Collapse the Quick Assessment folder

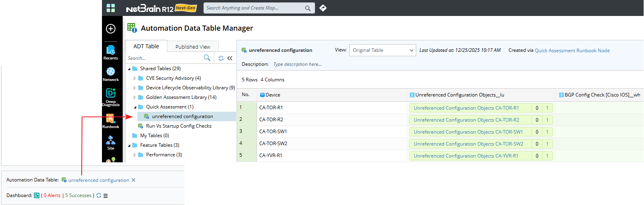click(x=135, y=107)
